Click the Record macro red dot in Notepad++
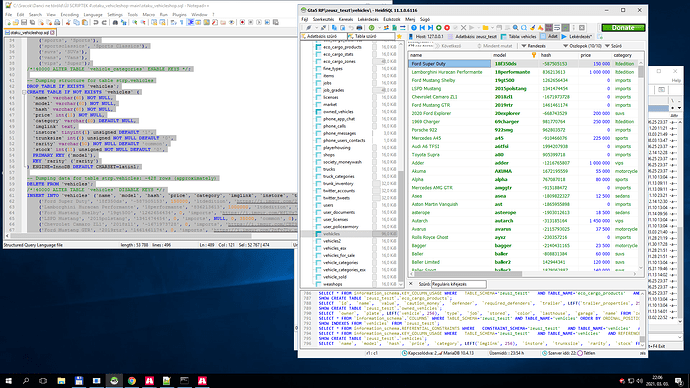 tap(242, 22)
